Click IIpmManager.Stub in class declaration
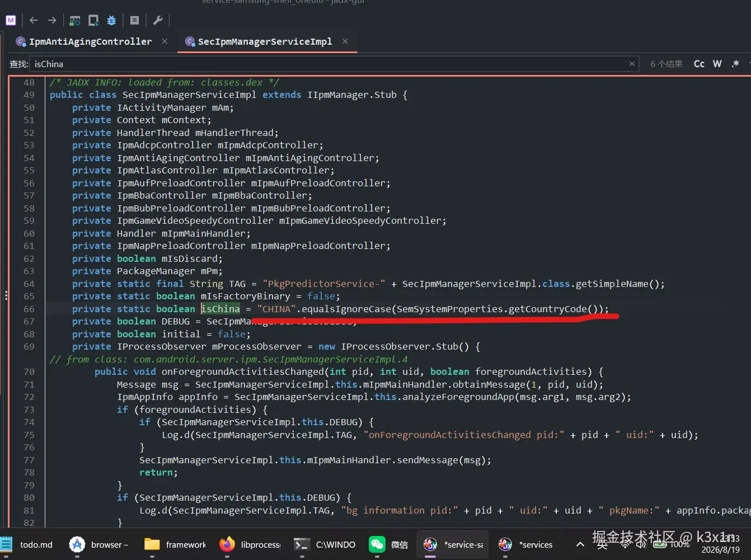Screen dimensions: 751x560 (x=352, y=95)
